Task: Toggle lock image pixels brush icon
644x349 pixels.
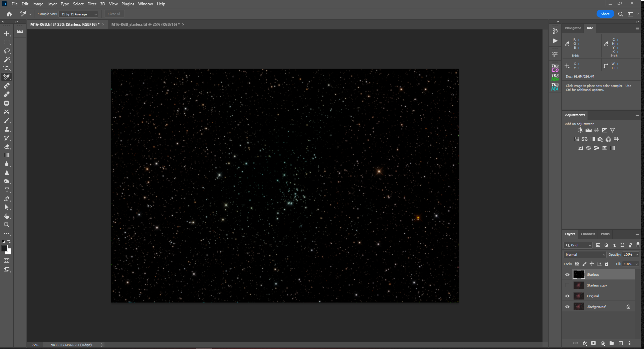Action: tap(584, 264)
